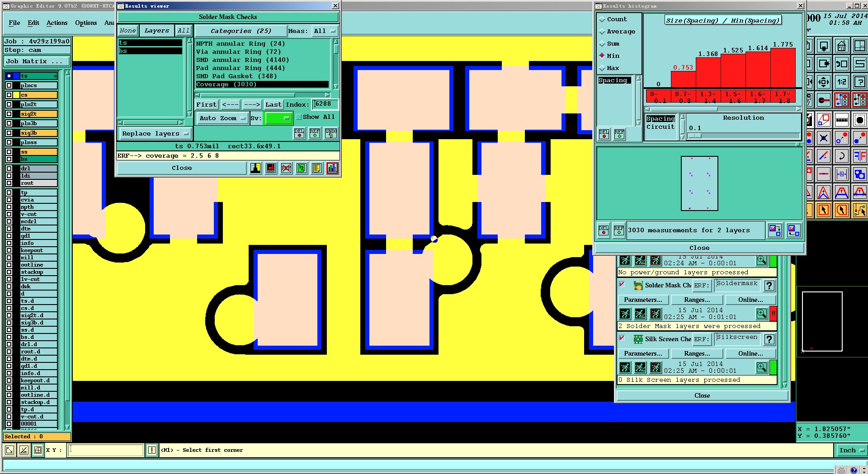Image resolution: width=868 pixels, height=474 pixels.
Task: Open the Options menu
Action: pyautogui.click(x=86, y=23)
